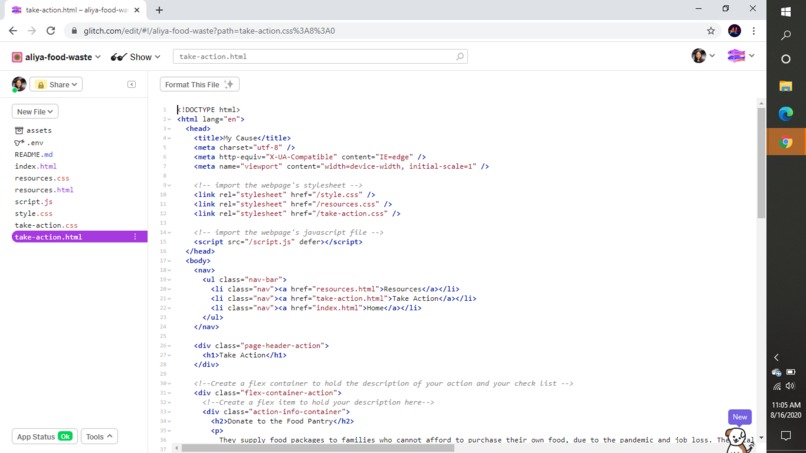
Task: Open README.md in the file list
Action: point(34,154)
